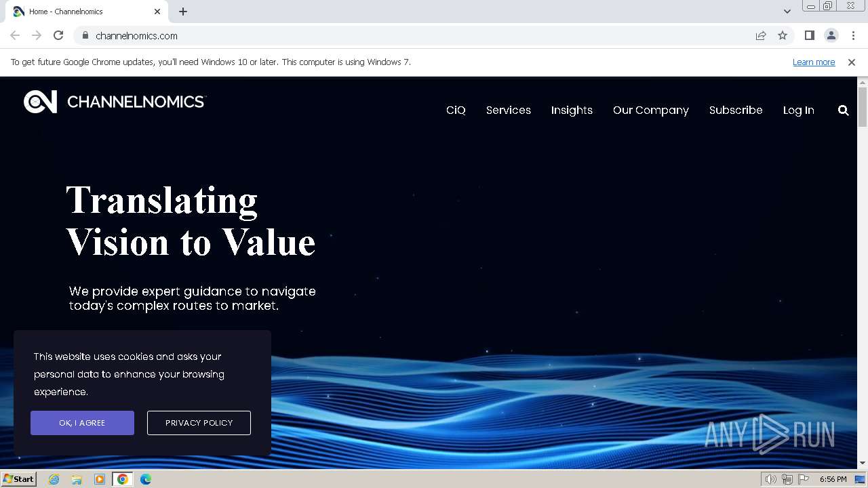Viewport: 868px width, 488px height.
Task: Select the Home - Channelnomics tab
Action: pyautogui.click(x=85, y=12)
